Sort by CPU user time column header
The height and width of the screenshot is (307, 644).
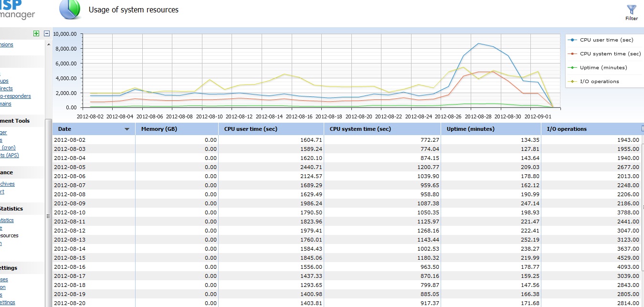[x=251, y=129]
